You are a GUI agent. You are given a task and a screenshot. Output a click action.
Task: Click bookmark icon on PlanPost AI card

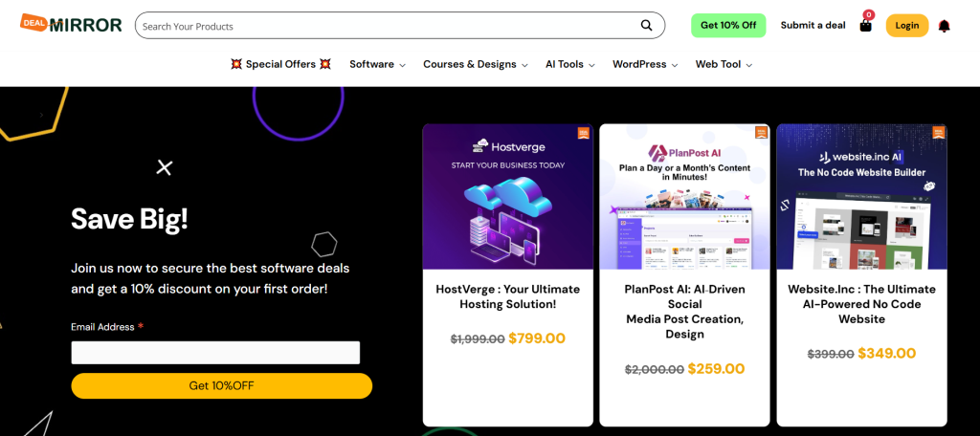point(761,133)
